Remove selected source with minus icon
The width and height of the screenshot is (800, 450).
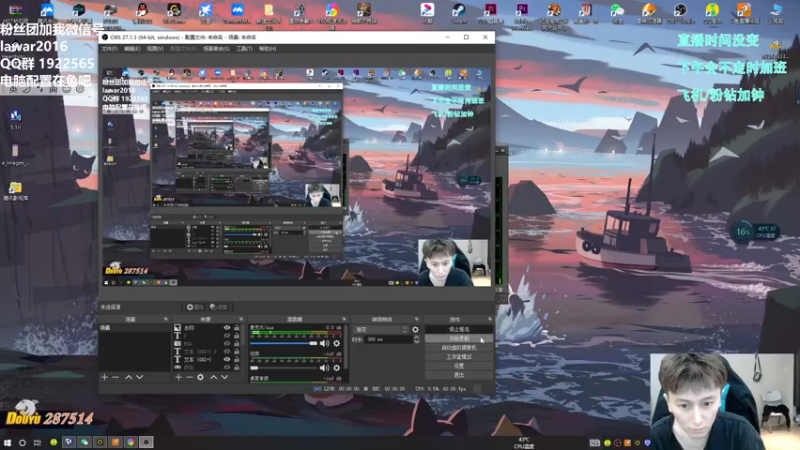click(x=189, y=377)
